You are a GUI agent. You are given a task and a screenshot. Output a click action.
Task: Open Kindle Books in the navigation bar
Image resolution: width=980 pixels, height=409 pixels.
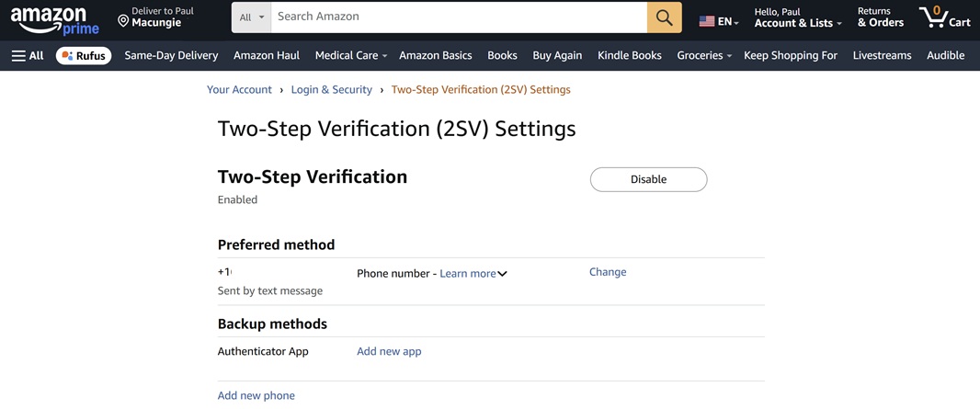click(629, 55)
